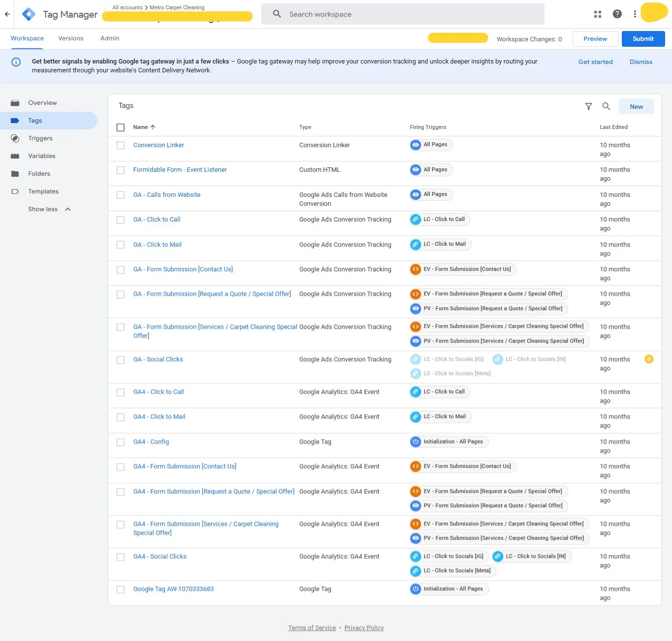Click the Submit button
672x641 pixels.
point(643,39)
